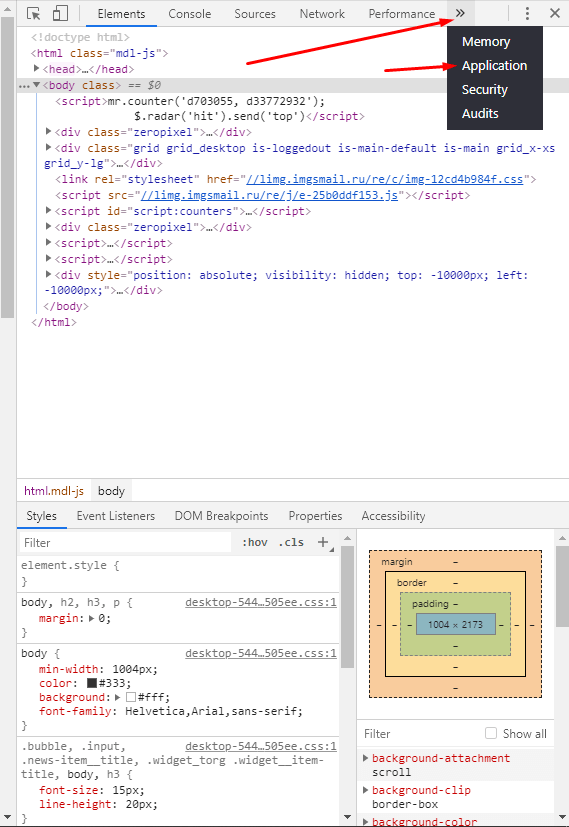
Task: Open the Network tab
Action: click(x=322, y=14)
